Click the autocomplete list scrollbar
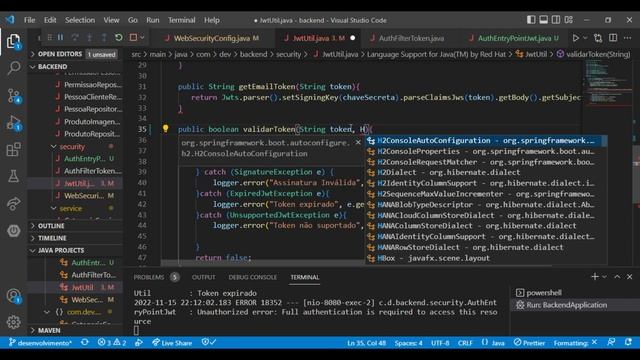 point(604,141)
